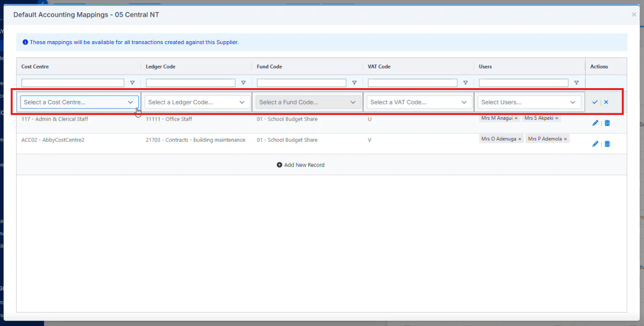The height and width of the screenshot is (326, 644).
Task: Remove user Mrs S Akpeki tag
Action: pyautogui.click(x=557, y=118)
